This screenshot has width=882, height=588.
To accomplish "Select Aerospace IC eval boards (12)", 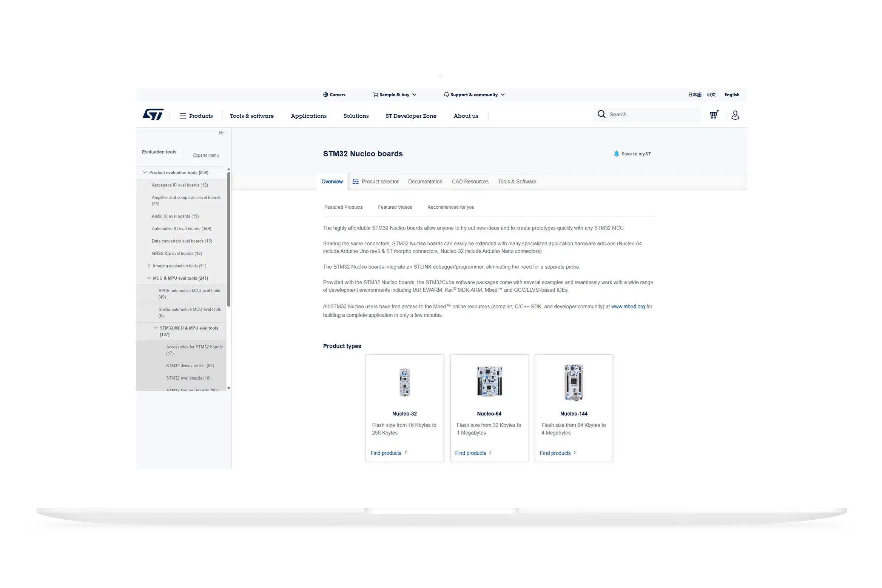I will coord(180,185).
